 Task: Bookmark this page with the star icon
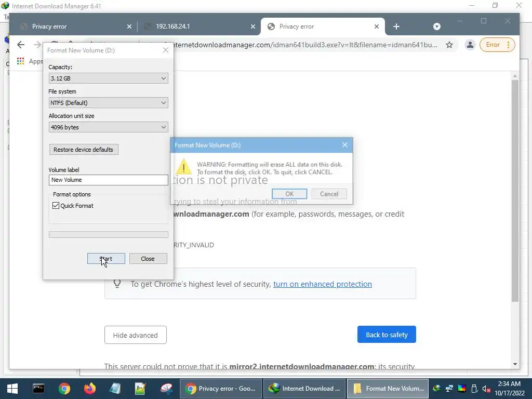click(449, 45)
